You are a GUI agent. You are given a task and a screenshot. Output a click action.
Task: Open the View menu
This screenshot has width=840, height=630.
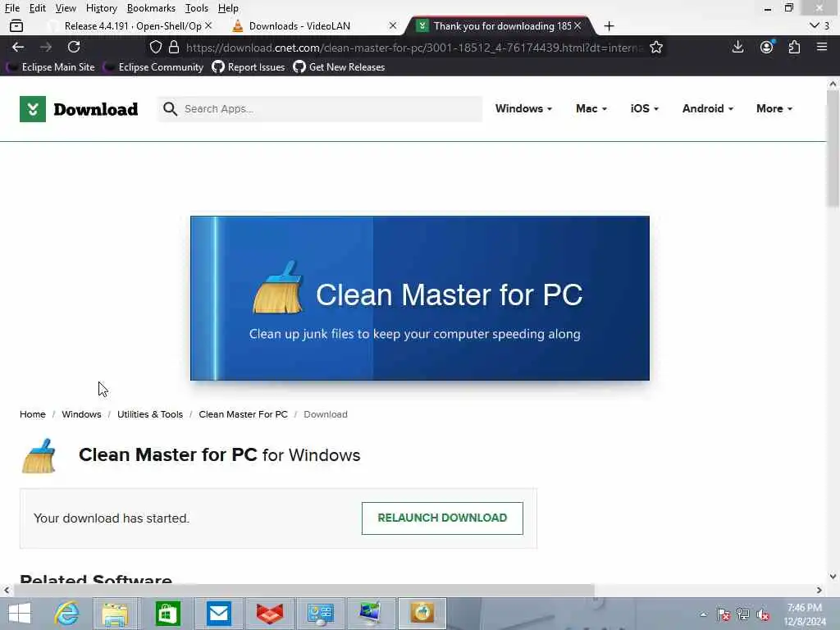tap(66, 8)
